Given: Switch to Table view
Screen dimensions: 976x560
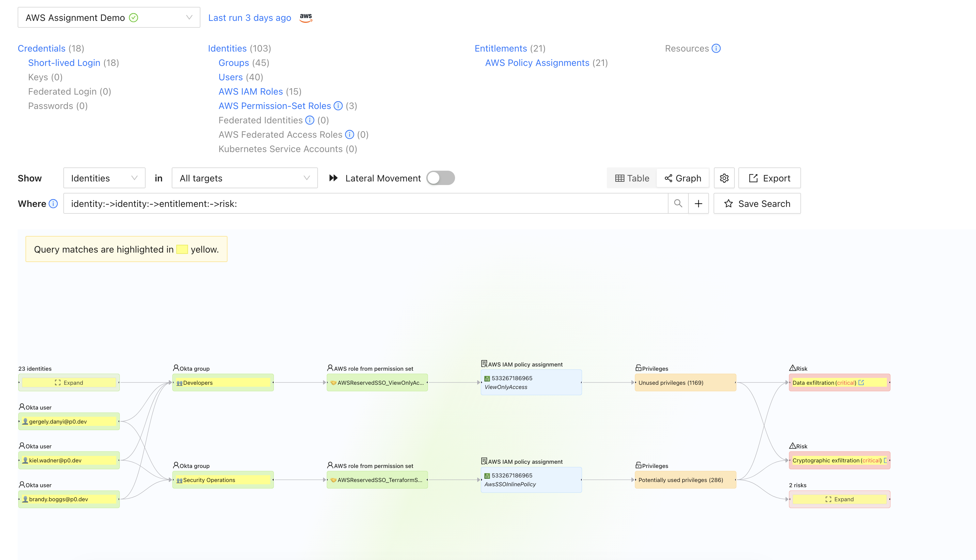Looking at the screenshot, I should (632, 178).
